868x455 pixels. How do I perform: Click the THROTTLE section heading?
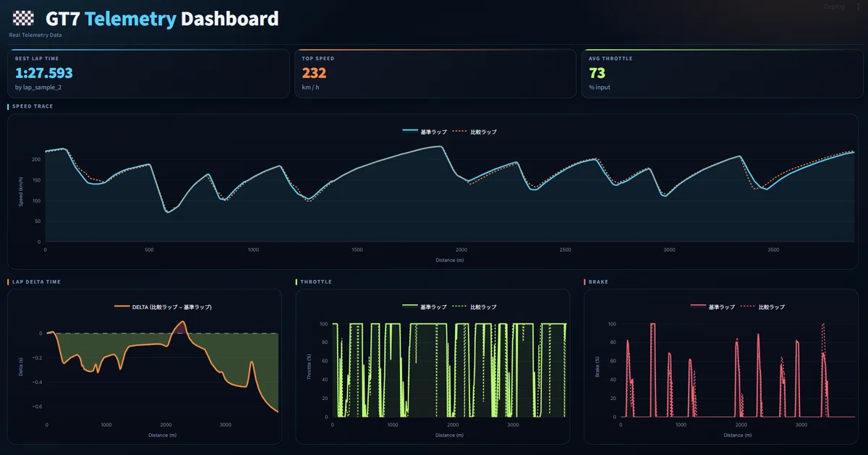point(316,281)
